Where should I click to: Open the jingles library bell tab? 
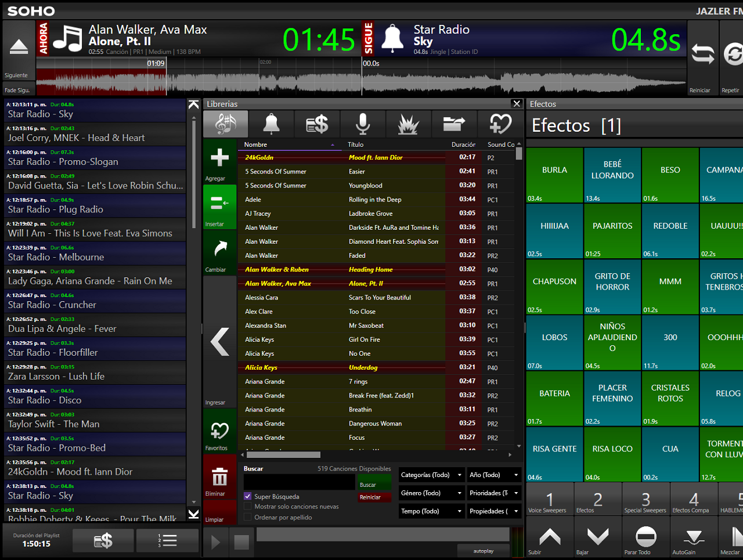coord(271,124)
